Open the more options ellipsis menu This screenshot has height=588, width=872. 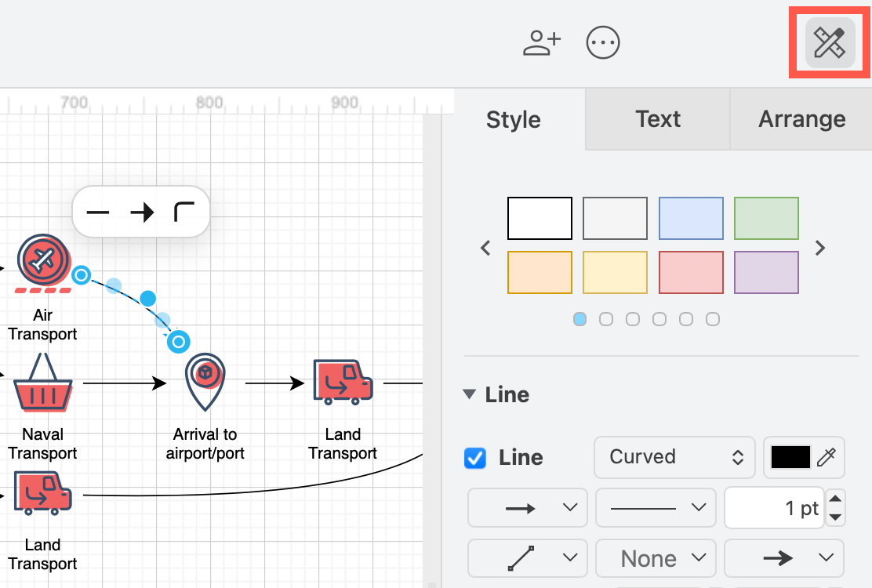[603, 43]
